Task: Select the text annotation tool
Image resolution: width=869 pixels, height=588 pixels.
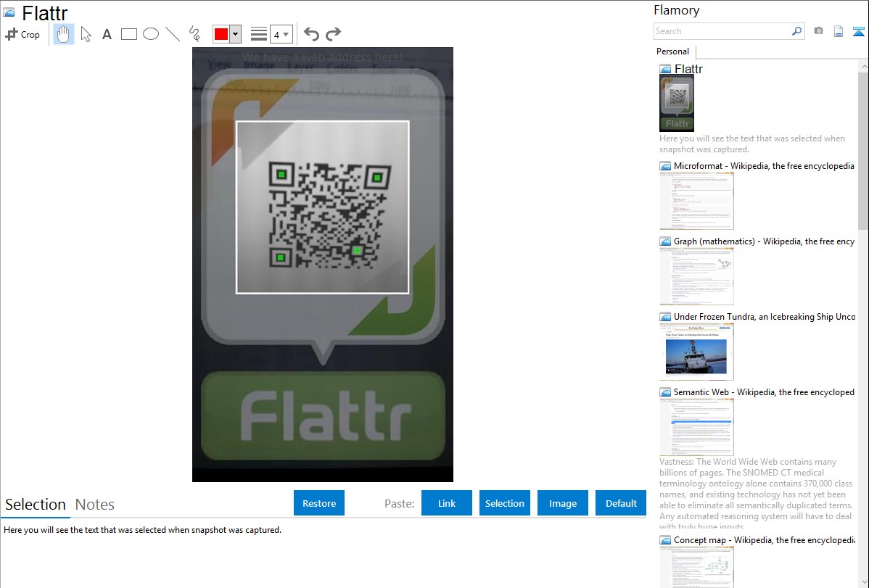Action: (x=107, y=34)
